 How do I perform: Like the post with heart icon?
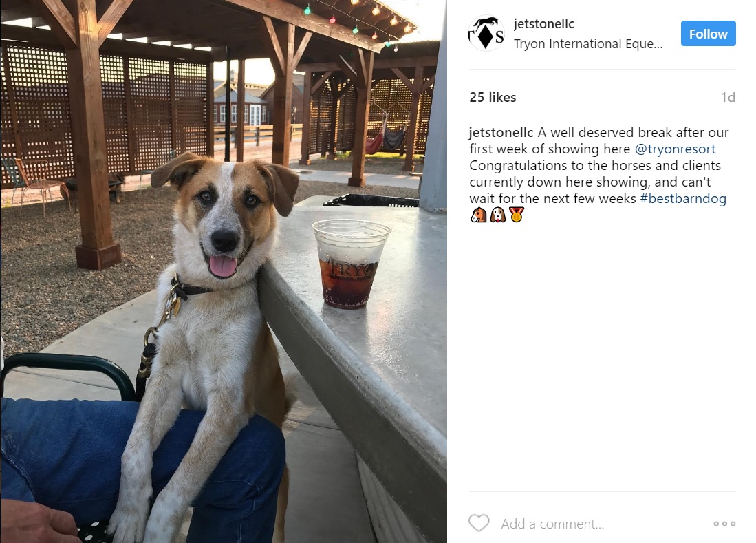coord(479,523)
